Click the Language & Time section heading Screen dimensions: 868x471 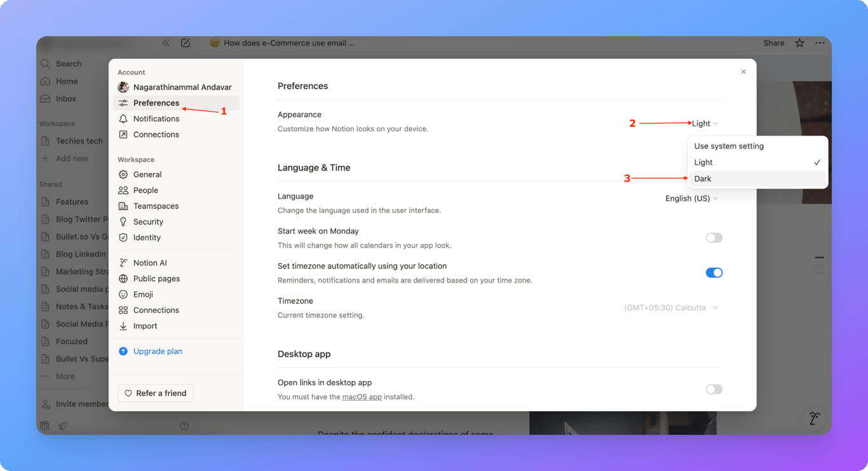point(314,168)
